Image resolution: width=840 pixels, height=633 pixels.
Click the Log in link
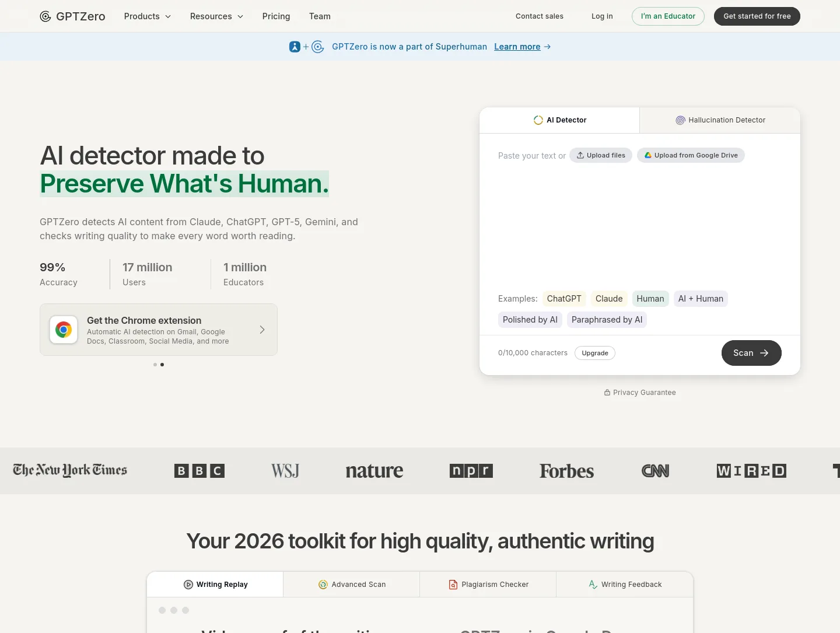point(602,16)
